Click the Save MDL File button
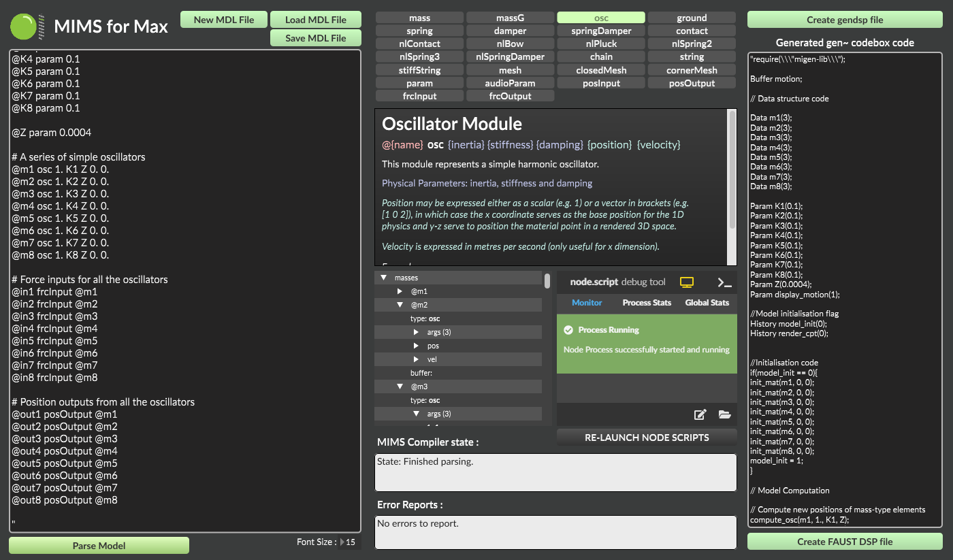953x560 pixels. tap(316, 38)
